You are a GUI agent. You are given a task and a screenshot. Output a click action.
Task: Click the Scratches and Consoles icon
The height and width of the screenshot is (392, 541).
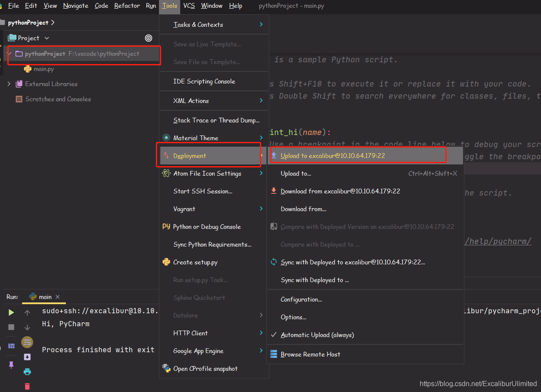(x=19, y=99)
